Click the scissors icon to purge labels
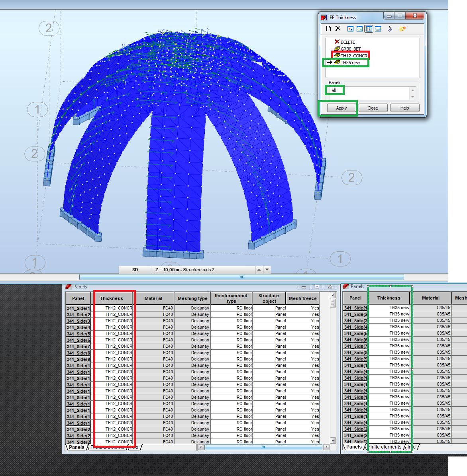 point(390,29)
